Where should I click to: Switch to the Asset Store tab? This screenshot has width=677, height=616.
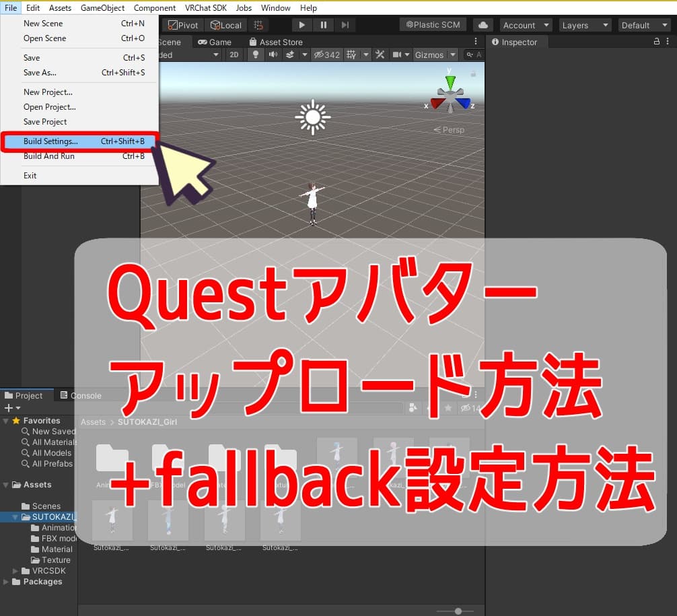pos(276,42)
